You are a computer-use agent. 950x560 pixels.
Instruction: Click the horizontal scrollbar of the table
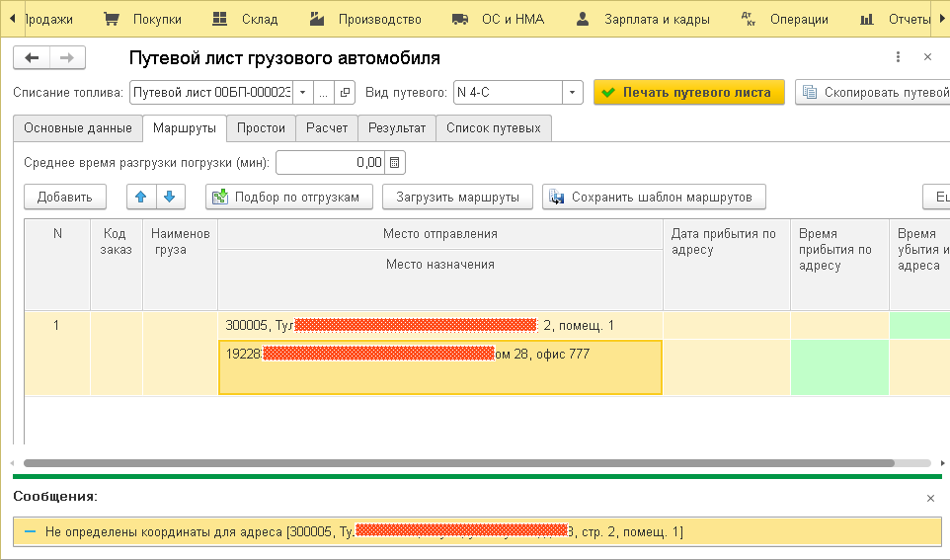point(458,462)
